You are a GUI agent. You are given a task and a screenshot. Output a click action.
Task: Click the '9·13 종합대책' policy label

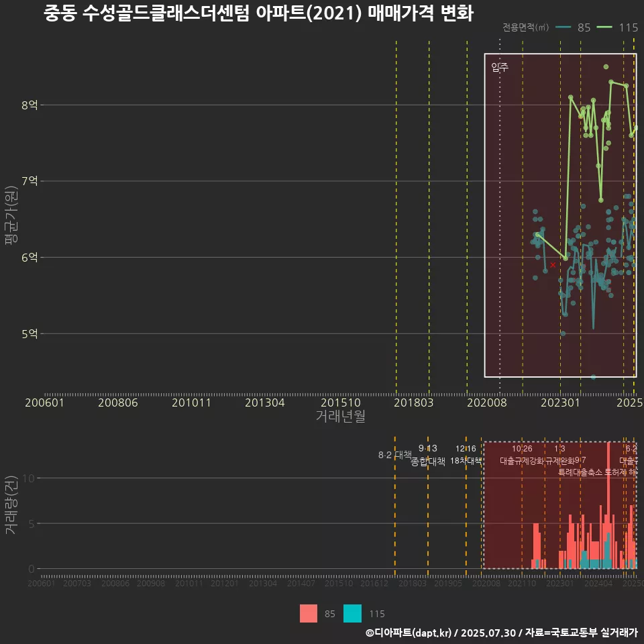(428, 455)
